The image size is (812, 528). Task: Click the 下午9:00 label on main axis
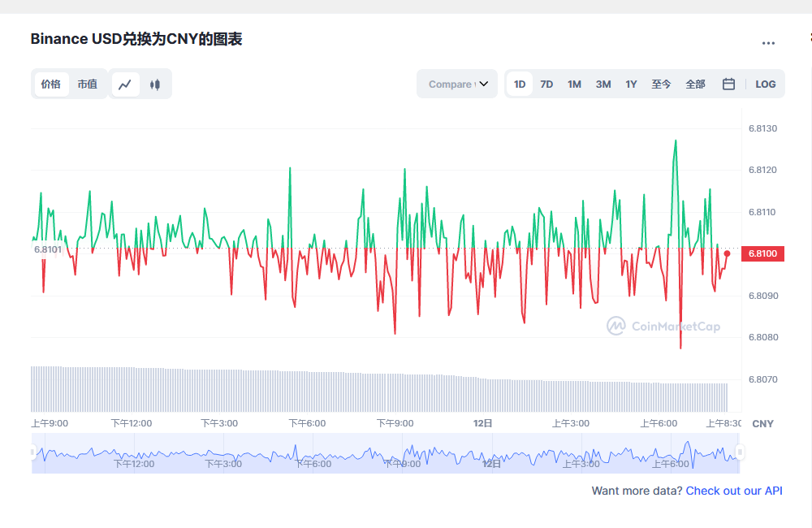[x=395, y=423]
